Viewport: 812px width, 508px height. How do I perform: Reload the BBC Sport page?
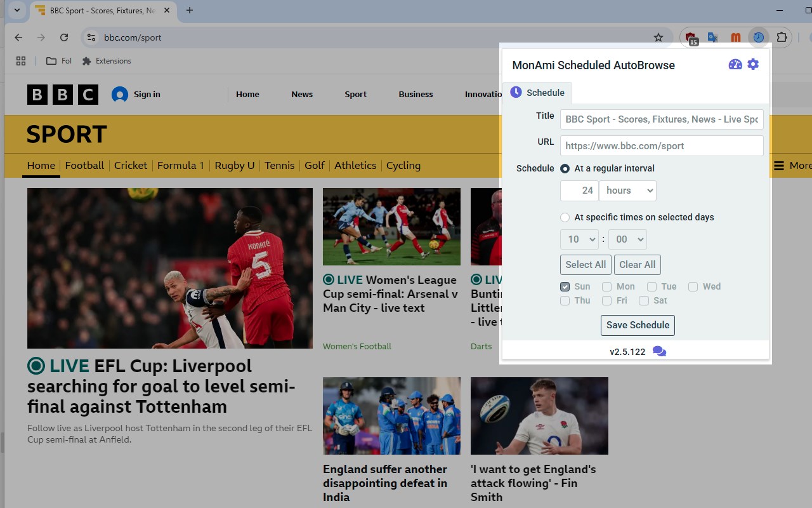pos(64,37)
